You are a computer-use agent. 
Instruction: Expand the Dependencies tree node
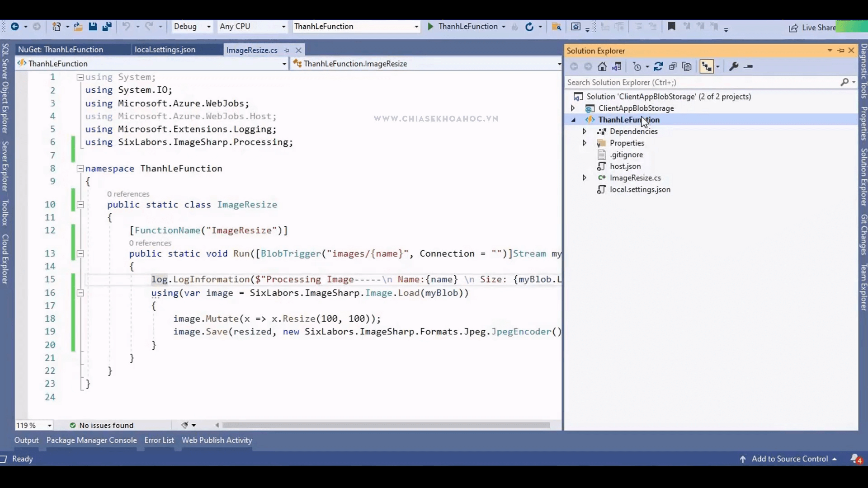pos(584,131)
